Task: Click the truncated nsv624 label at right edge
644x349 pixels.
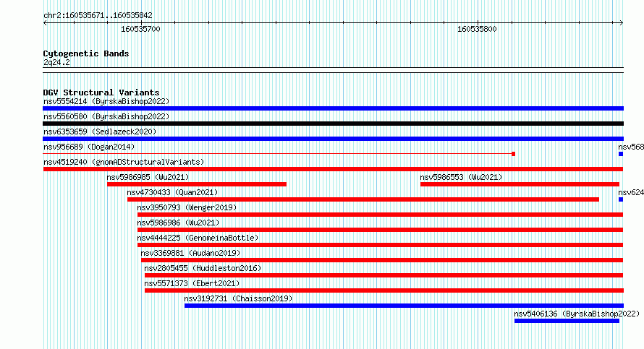Action: pos(631,192)
